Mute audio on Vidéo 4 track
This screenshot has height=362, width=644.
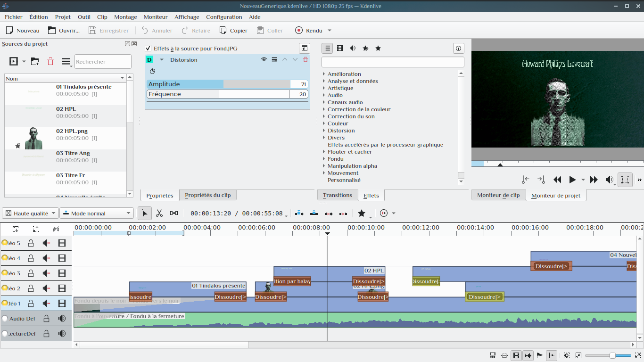pyautogui.click(x=46, y=258)
